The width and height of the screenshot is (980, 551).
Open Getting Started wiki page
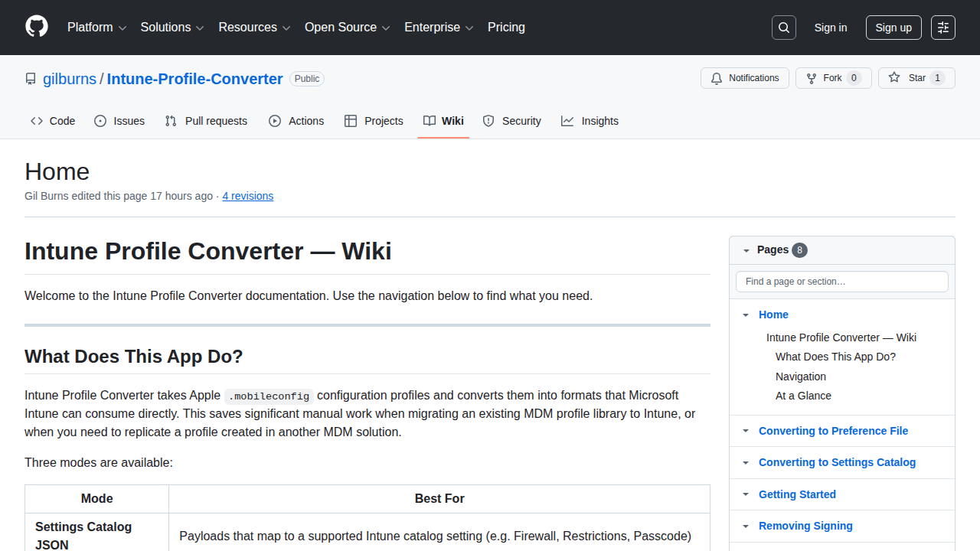click(x=797, y=494)
